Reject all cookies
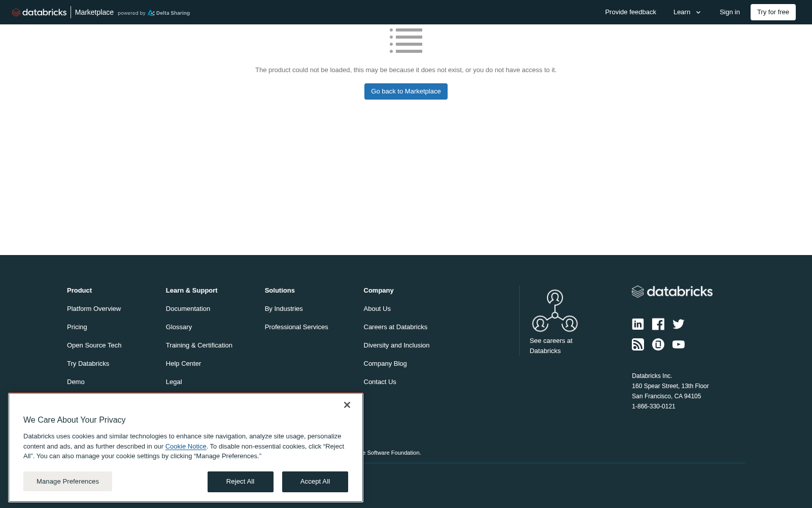812x508 pixels. (x=241, y=482)
